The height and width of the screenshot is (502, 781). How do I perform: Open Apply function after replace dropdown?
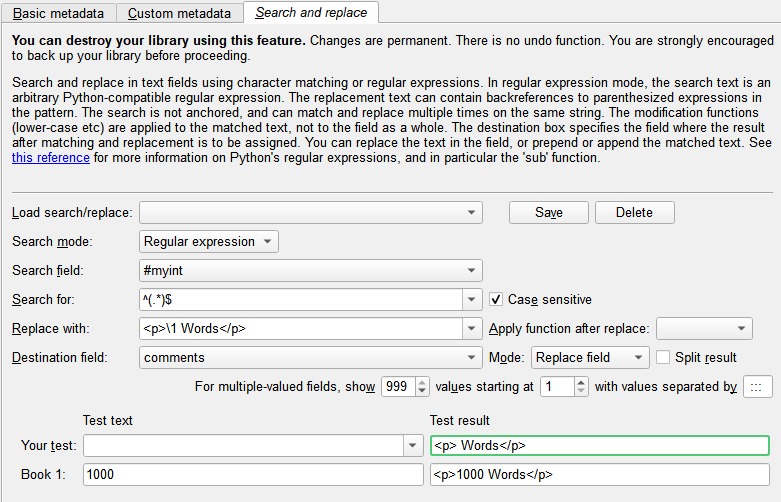point(703,328)
